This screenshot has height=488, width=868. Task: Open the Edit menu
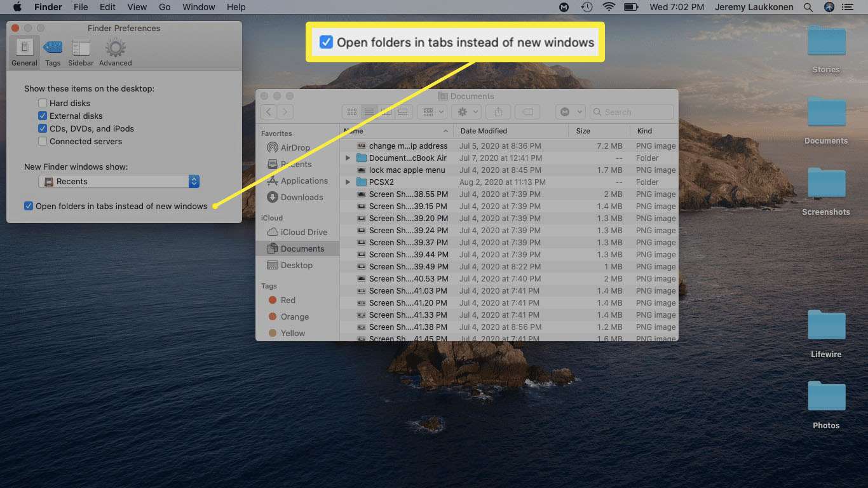(107, 7)
